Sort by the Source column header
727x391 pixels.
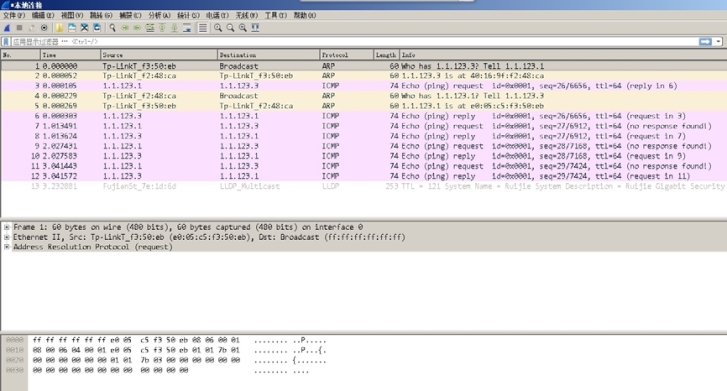(159, 55)
